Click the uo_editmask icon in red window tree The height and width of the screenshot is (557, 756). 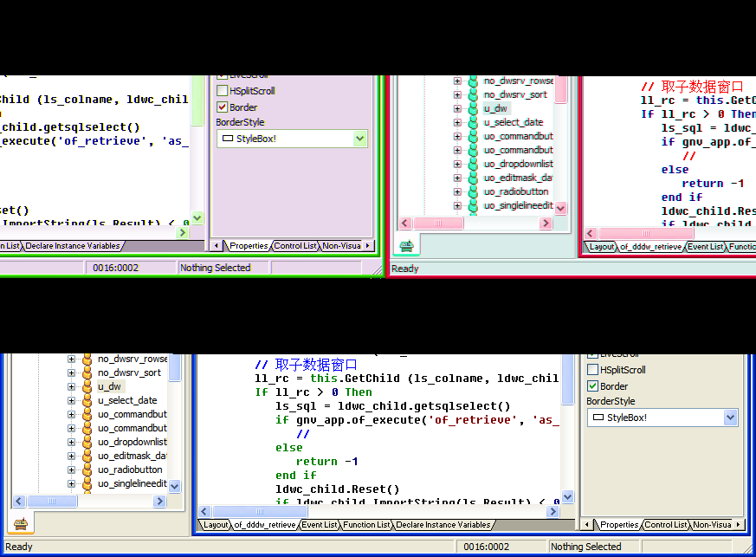[473, 178]
